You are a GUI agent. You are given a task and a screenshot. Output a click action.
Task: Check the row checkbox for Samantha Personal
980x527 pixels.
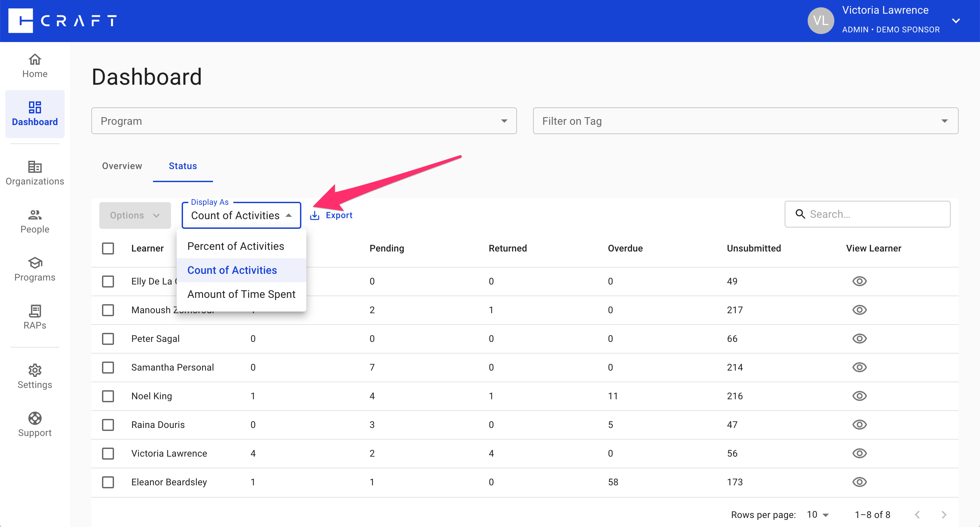108,368
